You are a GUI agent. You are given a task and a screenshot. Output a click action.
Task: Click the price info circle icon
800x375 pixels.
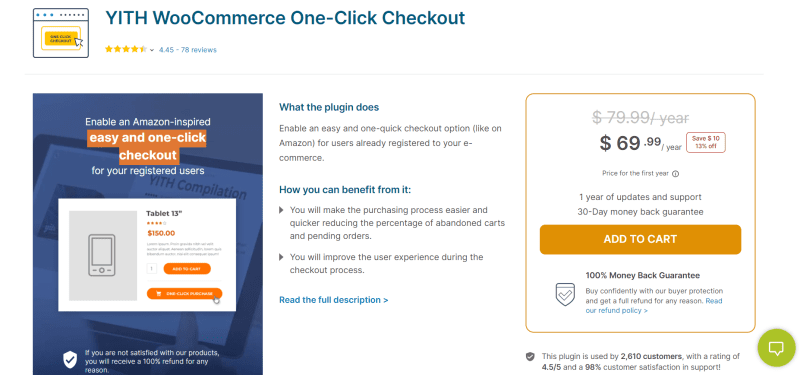(676, 173)
